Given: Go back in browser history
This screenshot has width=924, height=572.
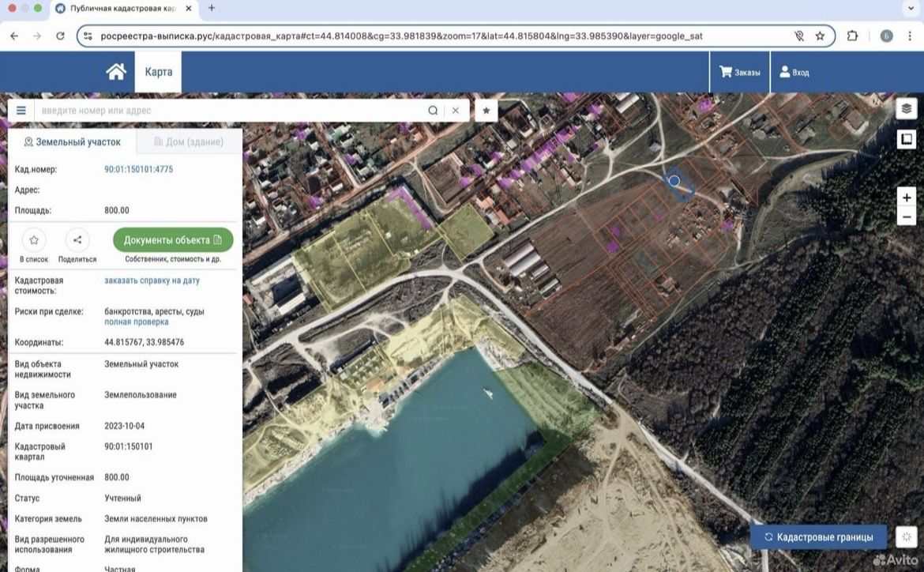Looking at the screenshot, I should click(14, 36).
